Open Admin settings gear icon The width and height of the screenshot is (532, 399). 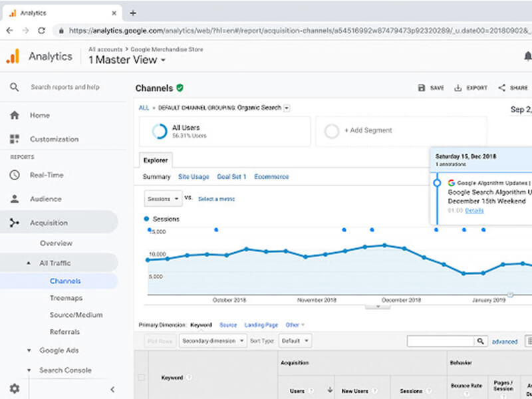pyautogui.click(x=14, y=388)
